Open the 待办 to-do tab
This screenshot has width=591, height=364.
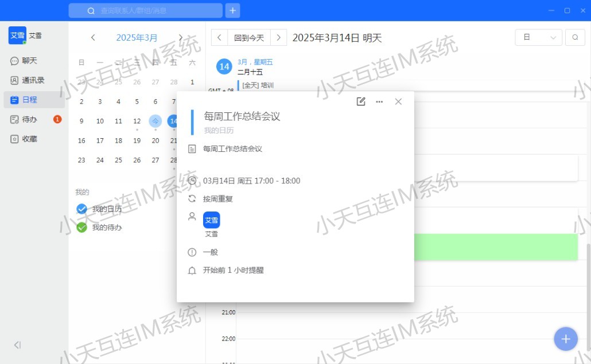click(x=30, y=119)
